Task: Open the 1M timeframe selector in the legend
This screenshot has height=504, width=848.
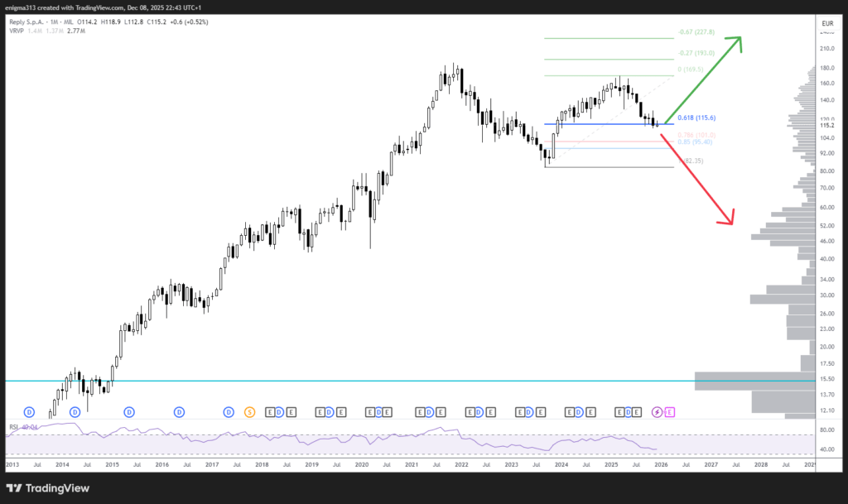Action: click(x=55, y=22)
